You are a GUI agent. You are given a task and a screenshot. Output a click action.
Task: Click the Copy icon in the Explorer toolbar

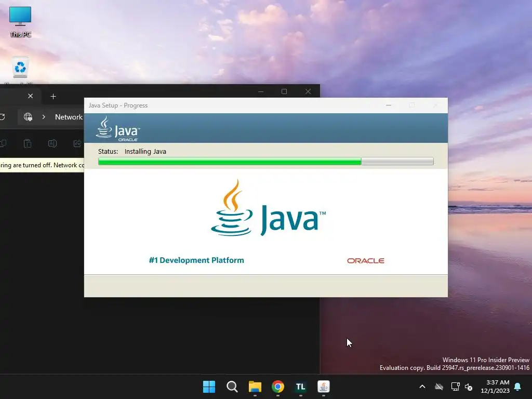tap(3, 143)
